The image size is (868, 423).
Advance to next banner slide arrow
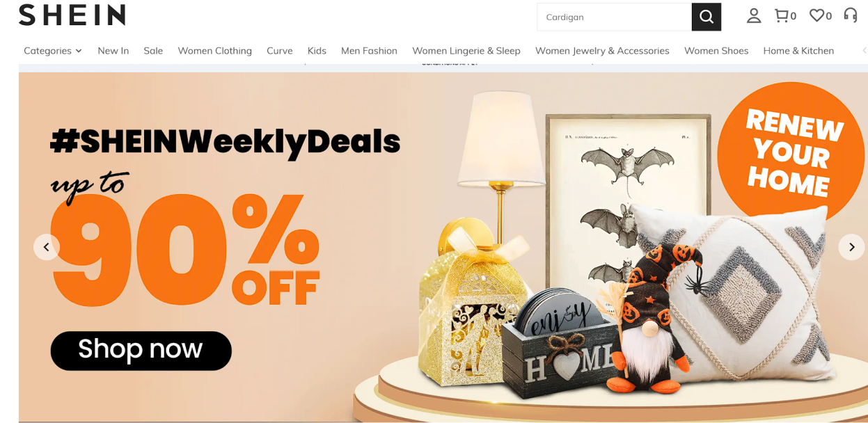coord(851,247)
